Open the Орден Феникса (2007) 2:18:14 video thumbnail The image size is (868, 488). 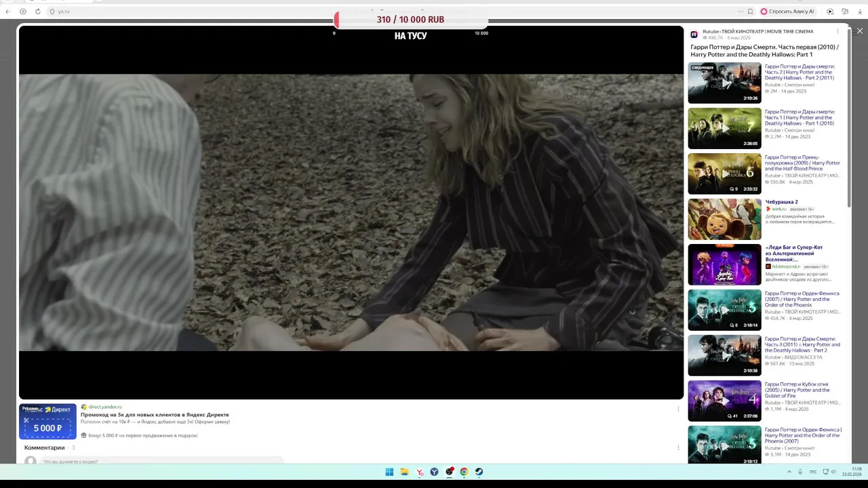(724, 310)
